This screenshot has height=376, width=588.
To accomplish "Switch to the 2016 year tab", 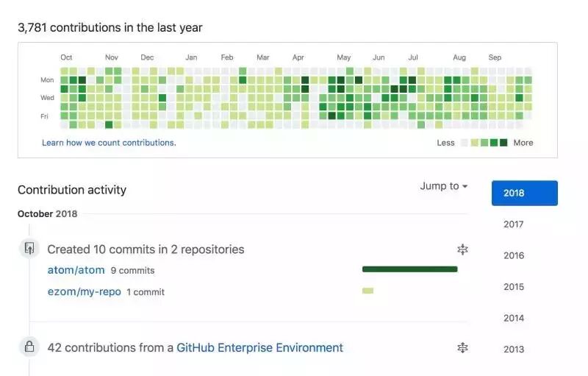I will (514, 255).
